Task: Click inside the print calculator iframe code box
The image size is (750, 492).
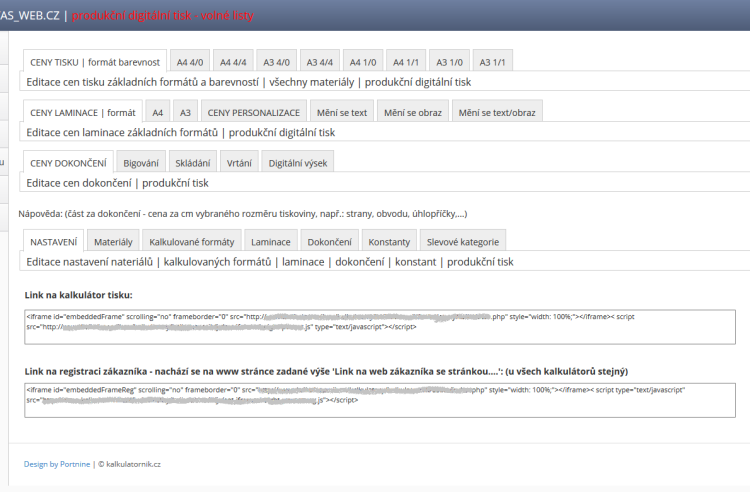Action: [380, 327]
